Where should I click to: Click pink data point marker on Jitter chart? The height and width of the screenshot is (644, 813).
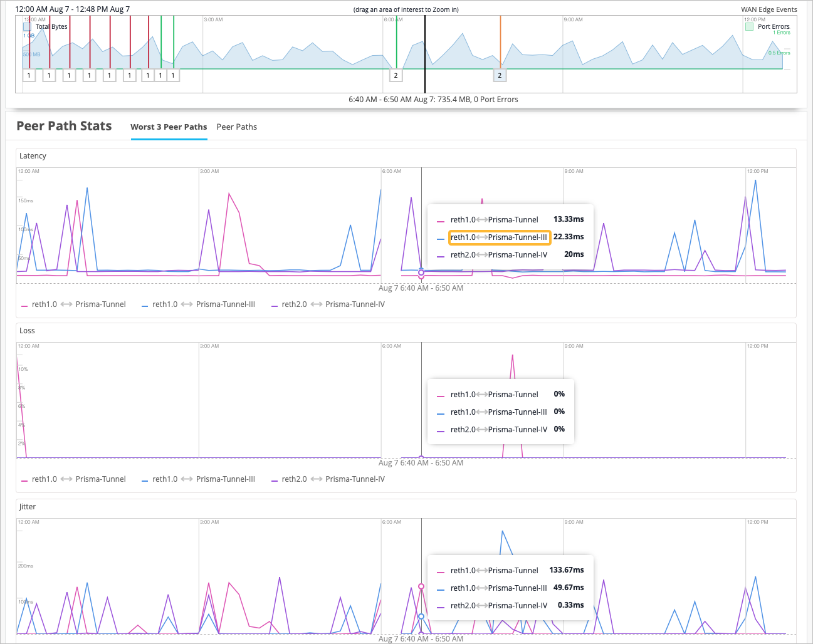[421, 586]
